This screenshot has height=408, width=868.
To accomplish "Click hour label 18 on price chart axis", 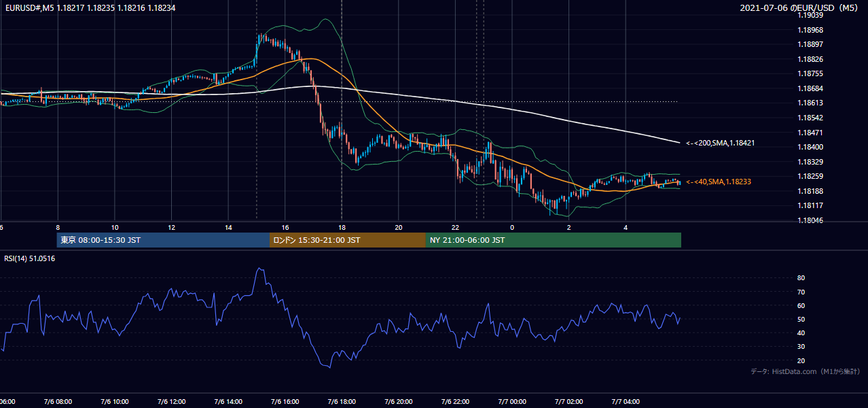I will 342,227.
